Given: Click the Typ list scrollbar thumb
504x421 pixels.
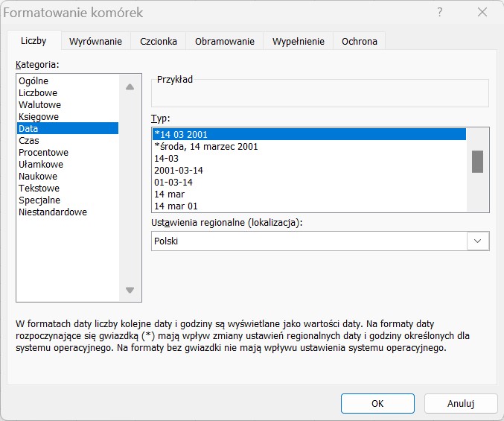Looking at the screenshot, I should click(478, 162).
